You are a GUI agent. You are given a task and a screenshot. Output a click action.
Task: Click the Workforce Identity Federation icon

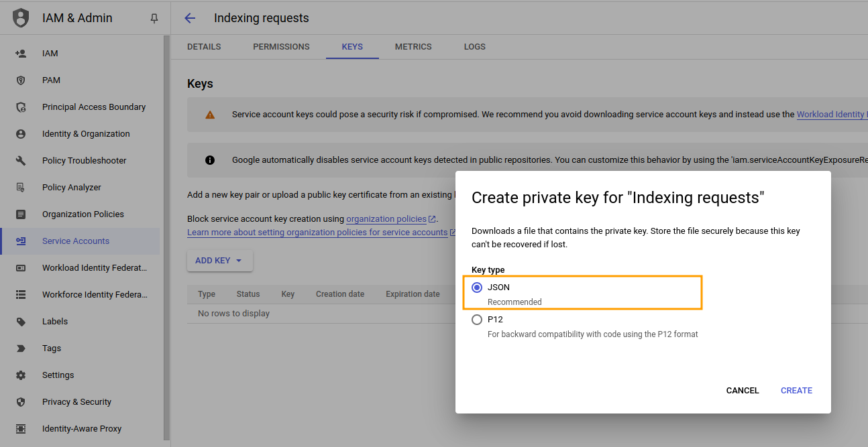pos(21,294)
